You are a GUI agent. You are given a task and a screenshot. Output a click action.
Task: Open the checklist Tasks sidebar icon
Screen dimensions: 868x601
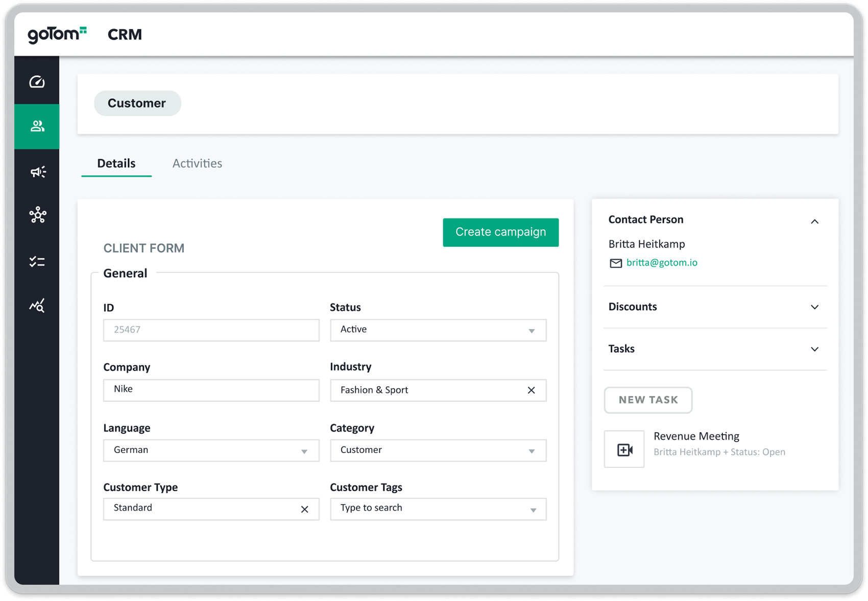point(37,261)
